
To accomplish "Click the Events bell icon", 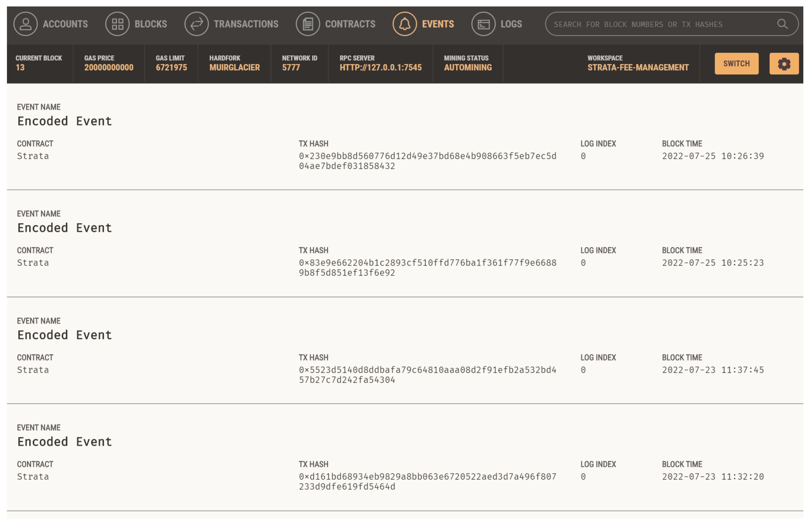I will point(405,24).
